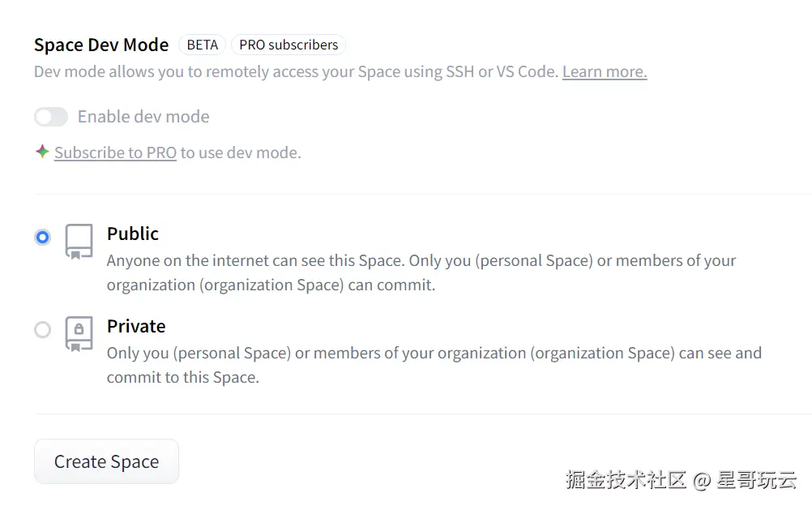Image resolution: width=812 pixels, height=506 pixels.
Task: Click the BETA badge
Action: point(202,45)
